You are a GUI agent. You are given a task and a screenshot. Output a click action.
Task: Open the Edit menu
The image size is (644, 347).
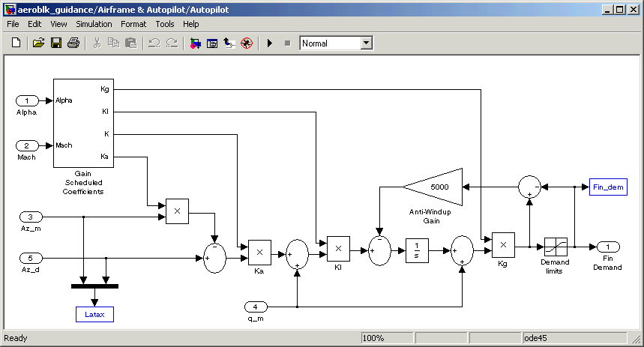[x=34, y=24]
